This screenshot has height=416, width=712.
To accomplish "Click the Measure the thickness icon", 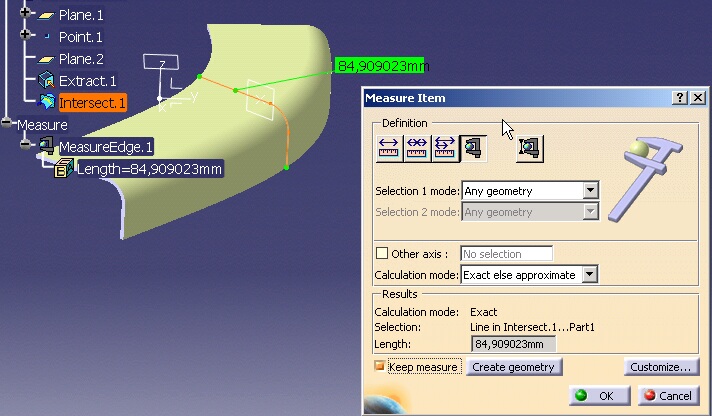I will coord(530,148).
